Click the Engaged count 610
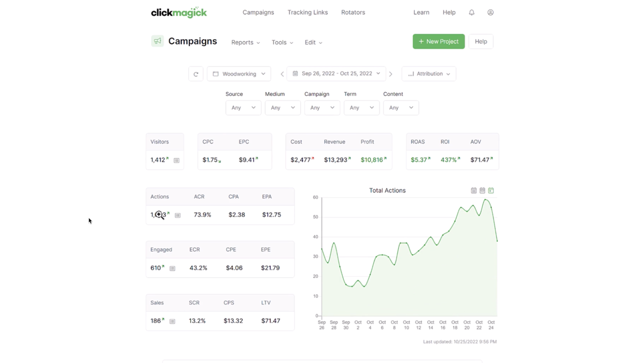 [156, 268]
